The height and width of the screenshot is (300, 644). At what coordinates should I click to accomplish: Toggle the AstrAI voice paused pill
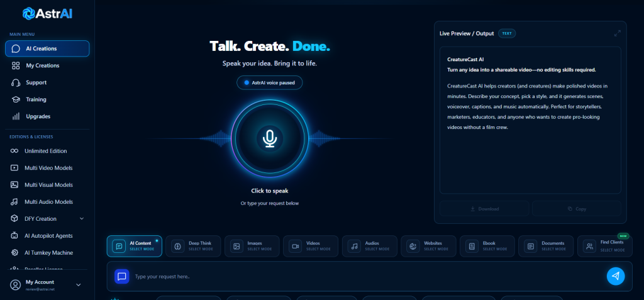tap(269, 82)
